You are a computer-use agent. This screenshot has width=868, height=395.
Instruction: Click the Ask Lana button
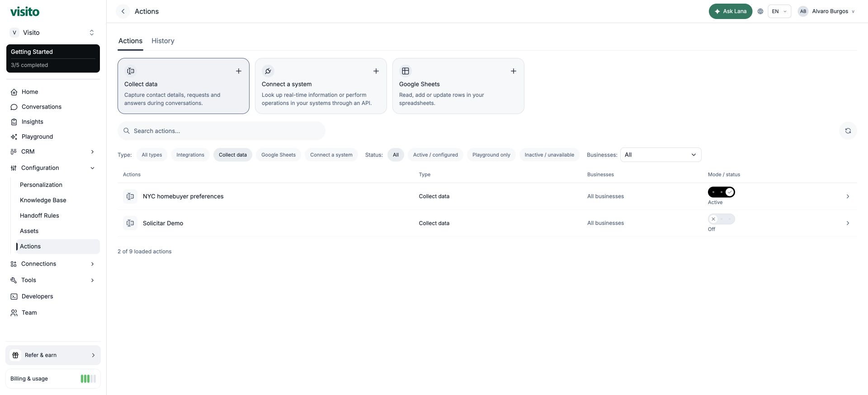[x=730, y=11]
